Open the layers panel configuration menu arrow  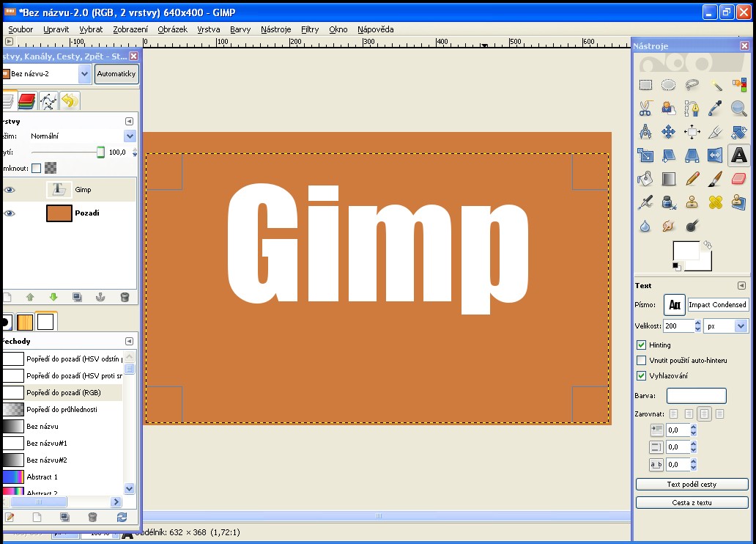[x=129, y=121]
